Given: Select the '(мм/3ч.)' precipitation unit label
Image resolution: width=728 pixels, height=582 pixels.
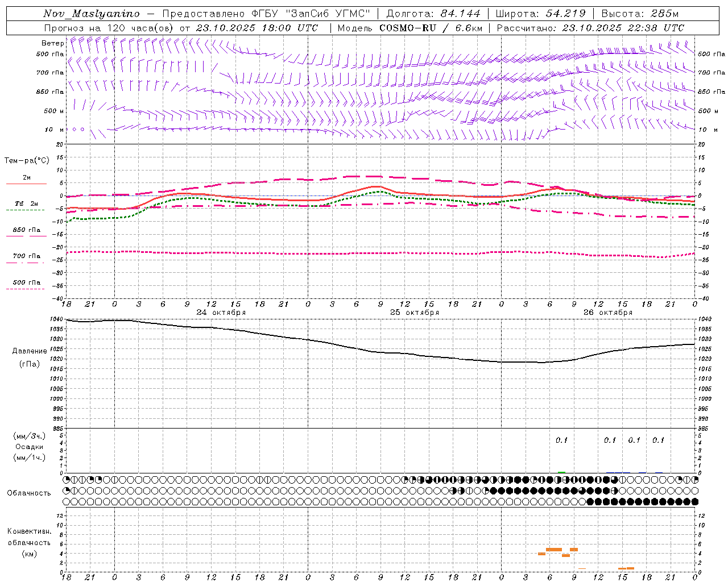Looking at the screenshot, I should (x=30, y=436).
